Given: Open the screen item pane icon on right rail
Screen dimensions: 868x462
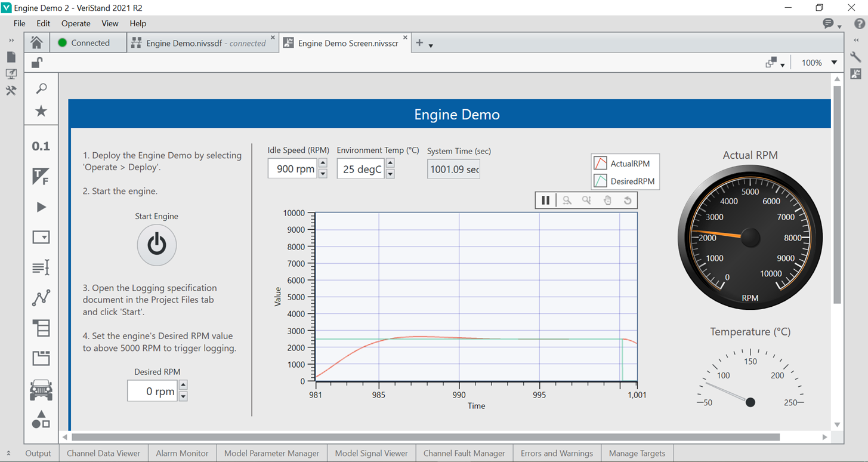Looking at the screenshot, I should (x=856, y=74).
